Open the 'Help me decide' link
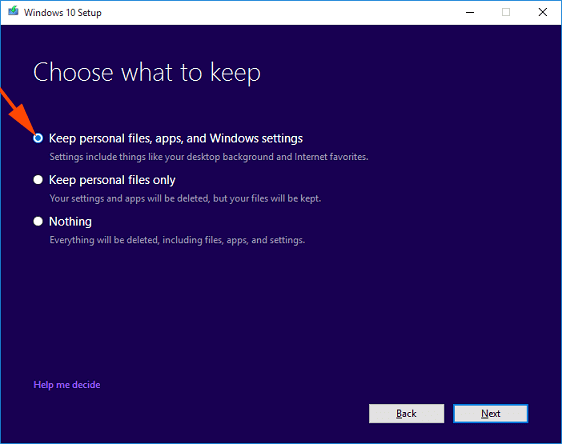This screenshot has width=562, height=444. point(67,385)
